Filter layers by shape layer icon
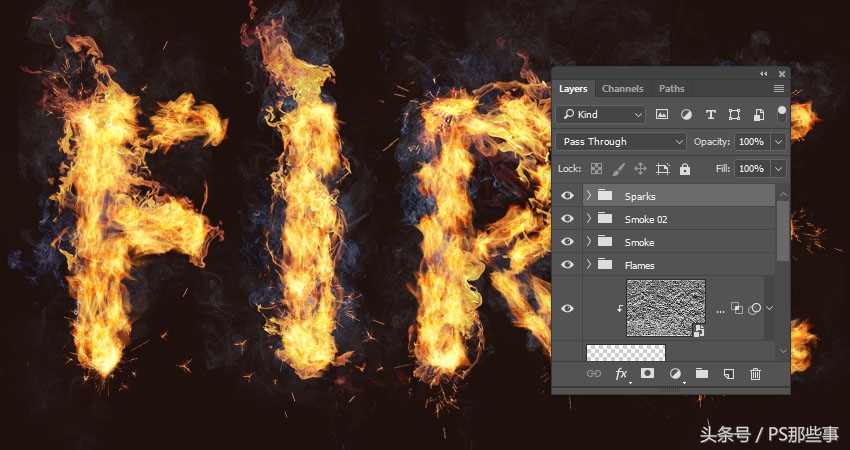Screen dimensions: 850x450 [x=735, y=114]
